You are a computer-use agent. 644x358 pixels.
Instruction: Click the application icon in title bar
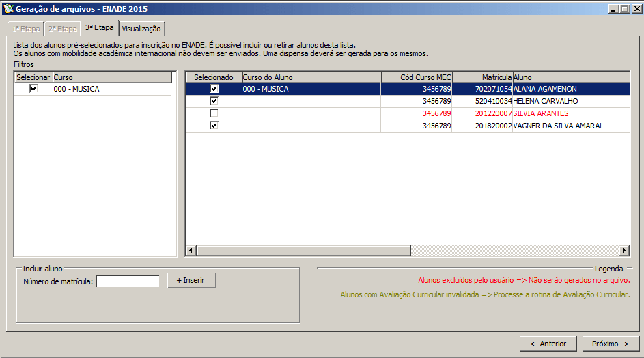click(x=8, y=9)
